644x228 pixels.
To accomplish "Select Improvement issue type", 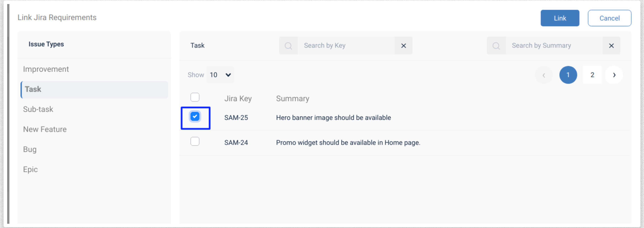I will click(x=46, y=69).
